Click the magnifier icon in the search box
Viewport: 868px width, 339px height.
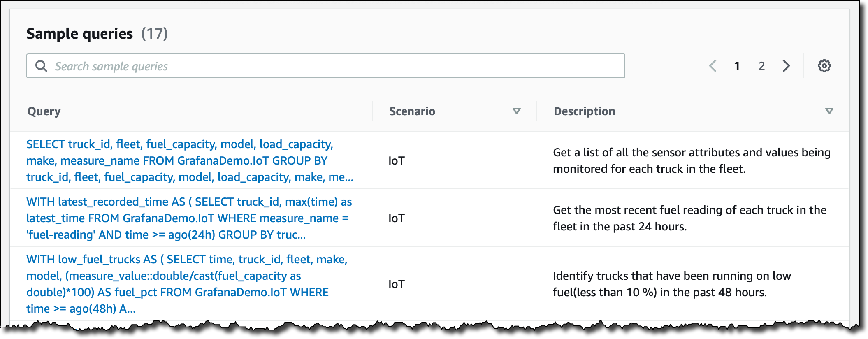click(41, 66)
